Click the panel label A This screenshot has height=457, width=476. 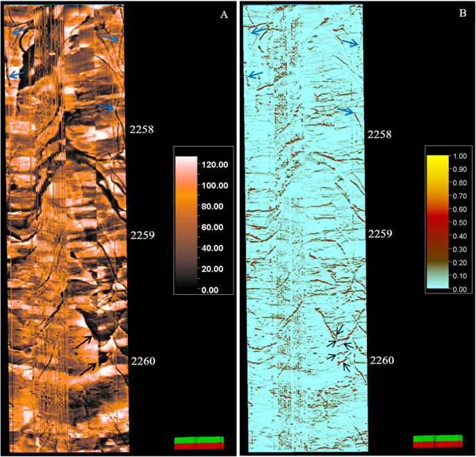(224, 15)
